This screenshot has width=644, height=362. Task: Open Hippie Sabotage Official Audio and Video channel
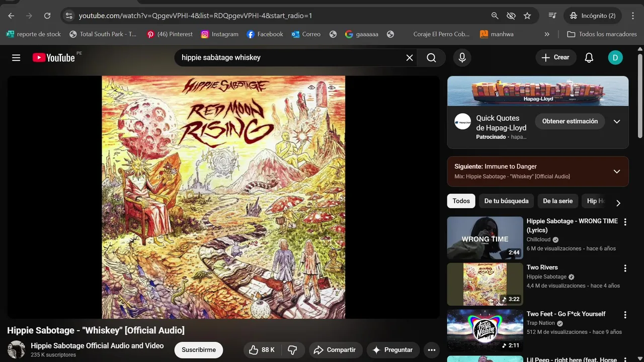coord(97,346)
